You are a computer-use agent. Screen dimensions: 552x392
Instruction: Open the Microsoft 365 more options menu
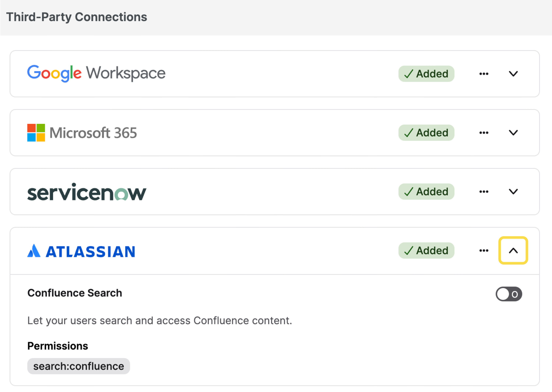click(484, 133)
